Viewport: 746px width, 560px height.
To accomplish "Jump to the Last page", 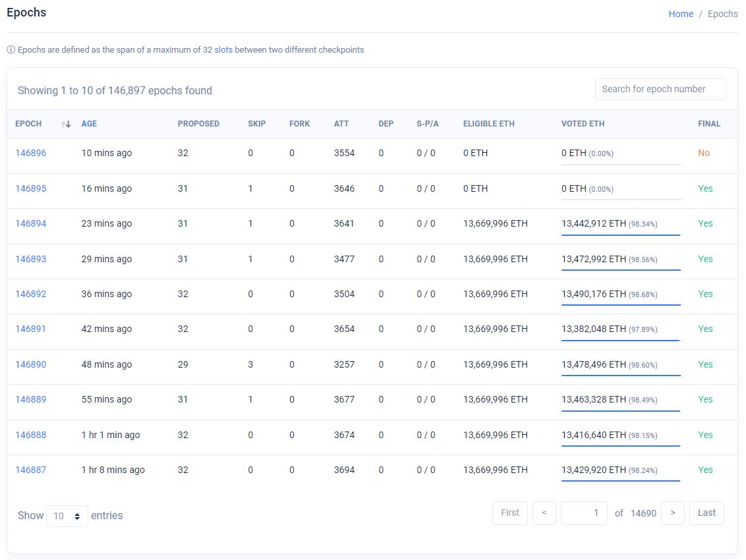I will pyautogui.click(x=706, y=513).
